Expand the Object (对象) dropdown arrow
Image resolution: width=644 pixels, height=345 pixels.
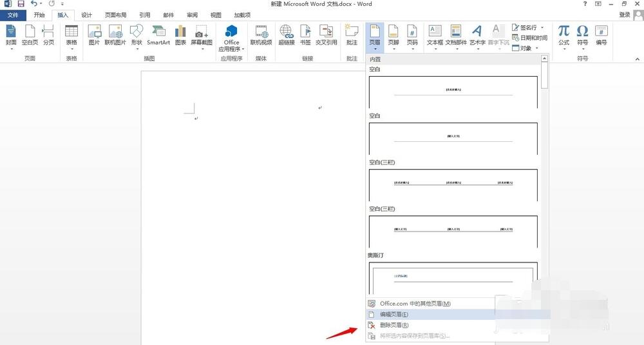click(537, 48)
